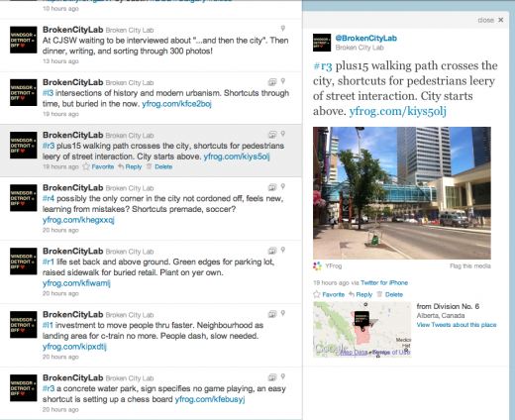Open Terms of Use link on map
This screenshot has height=420, width=515.
391,353
